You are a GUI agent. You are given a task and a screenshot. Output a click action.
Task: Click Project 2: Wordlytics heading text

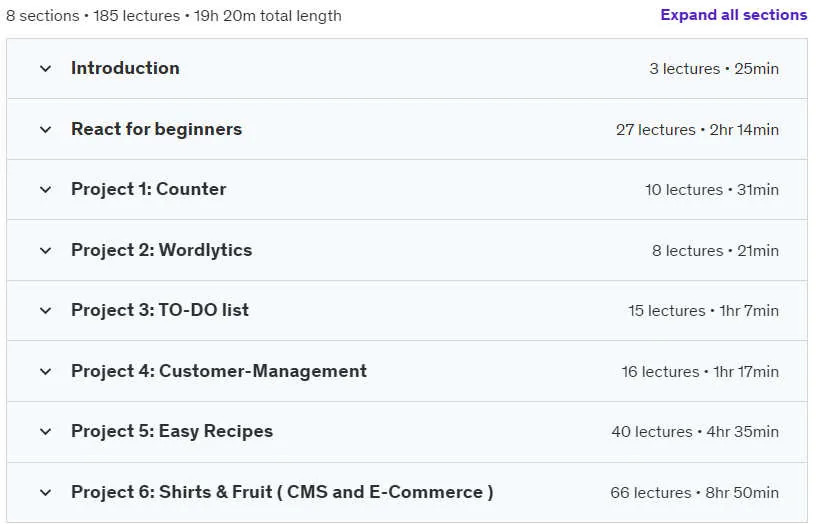coord(162,250)
